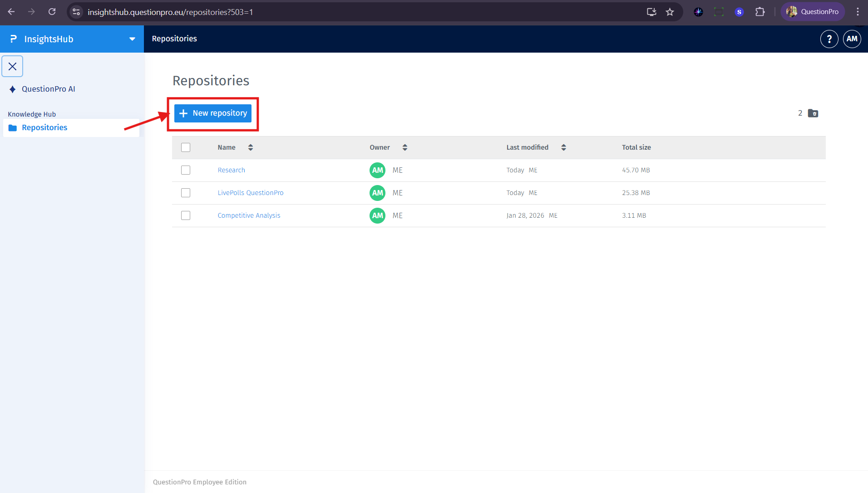Click the browser reload icon

tap(52, 12)
